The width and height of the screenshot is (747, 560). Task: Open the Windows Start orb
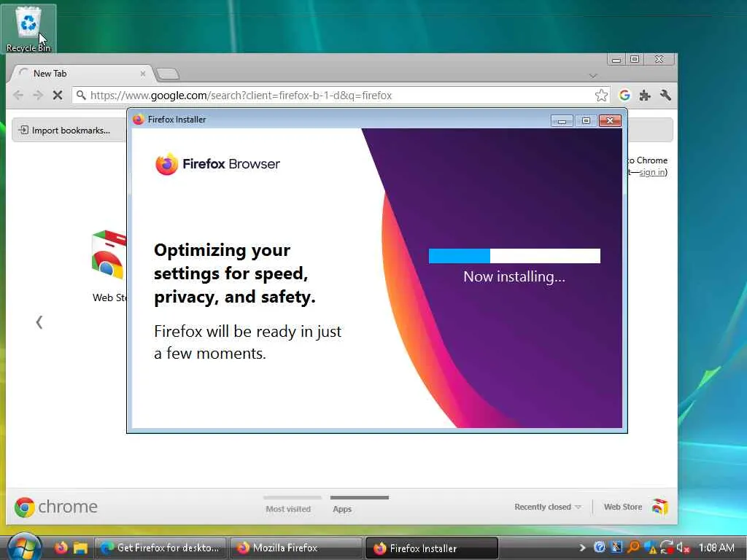pyautogui.click(x=24, y=548)
